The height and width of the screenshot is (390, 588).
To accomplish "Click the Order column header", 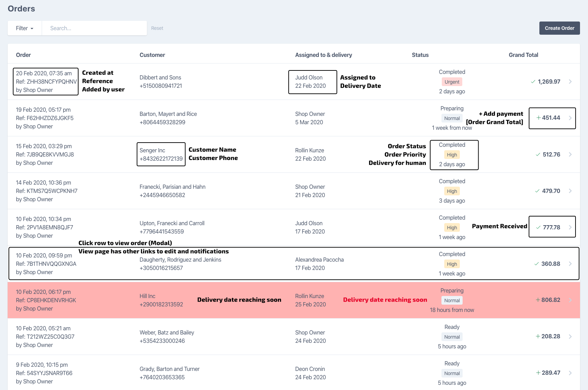I will point(23,55).
